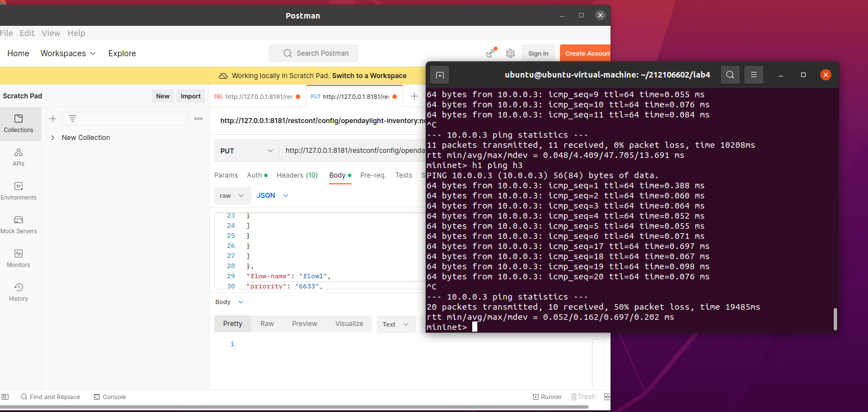Click the satellite capture requests icon

click(491, 53)
